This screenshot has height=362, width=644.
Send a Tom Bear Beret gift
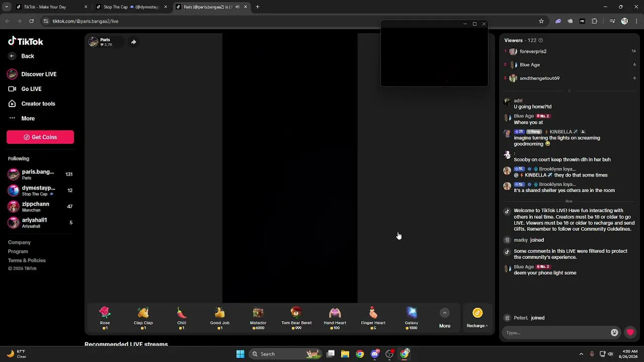coord(296,318)
